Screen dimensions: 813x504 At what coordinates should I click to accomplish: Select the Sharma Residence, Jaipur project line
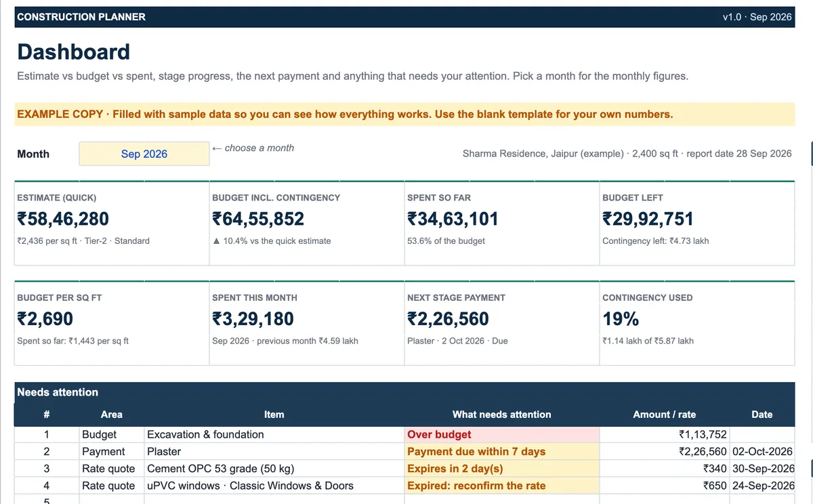[x=627, y=154]
